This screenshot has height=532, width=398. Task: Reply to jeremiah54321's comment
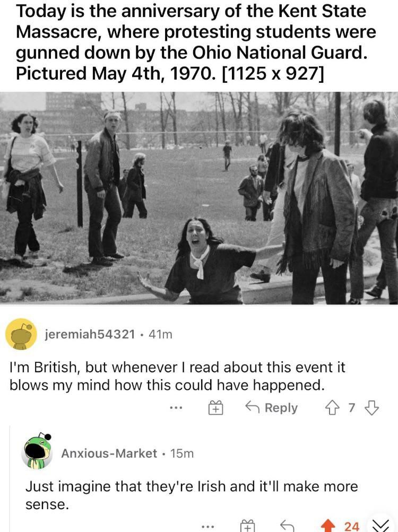pos(271,407)
